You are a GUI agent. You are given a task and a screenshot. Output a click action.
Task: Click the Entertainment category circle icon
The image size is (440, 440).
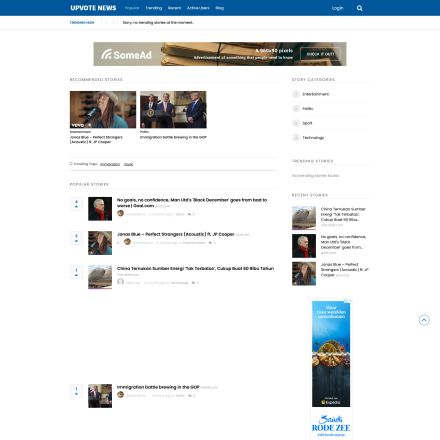point(296,94)
